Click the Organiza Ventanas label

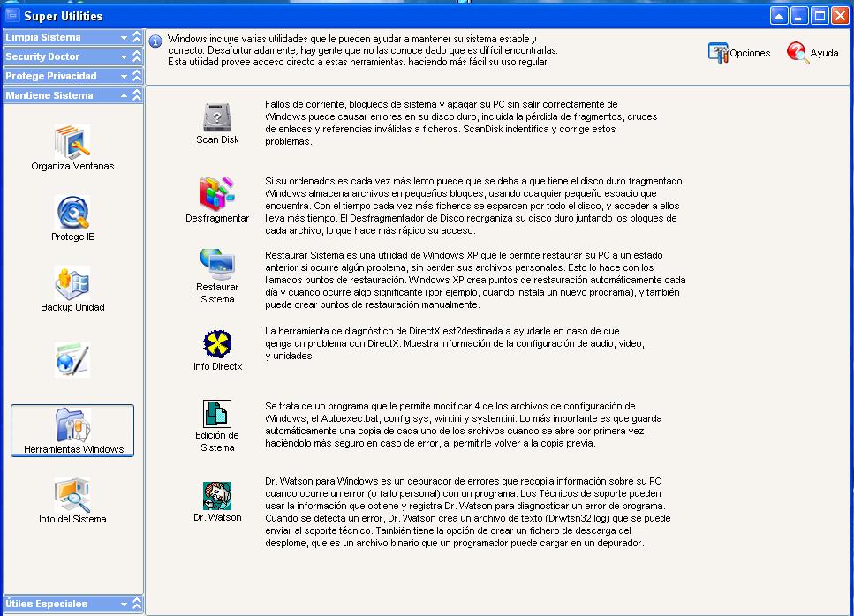pos(72,167)
